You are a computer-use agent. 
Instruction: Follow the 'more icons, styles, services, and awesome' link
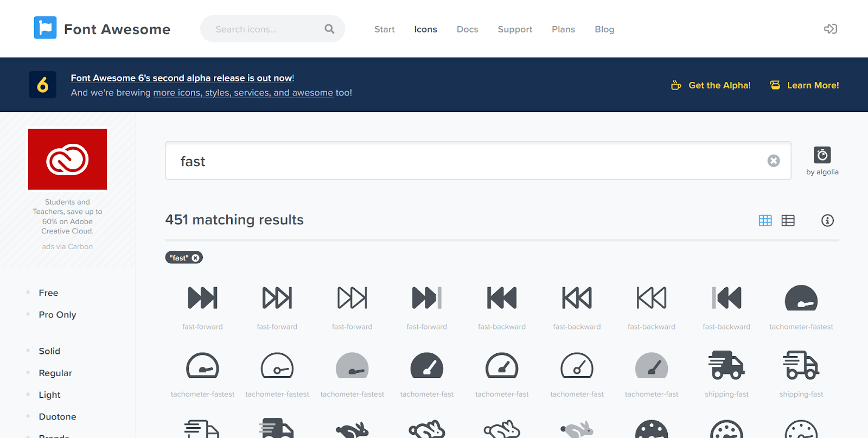pyautogui.click(x=243, y=93)
